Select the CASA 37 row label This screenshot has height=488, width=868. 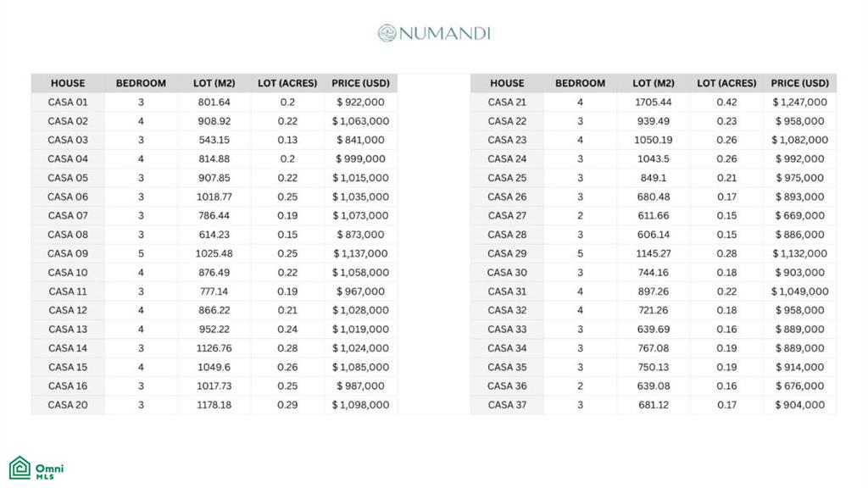[507, 405]
